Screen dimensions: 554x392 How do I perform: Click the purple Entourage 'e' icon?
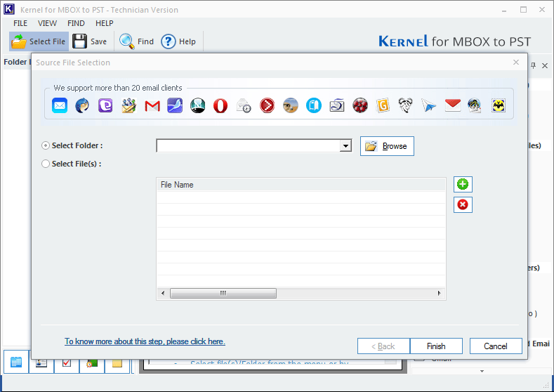(x=105, y=105)
